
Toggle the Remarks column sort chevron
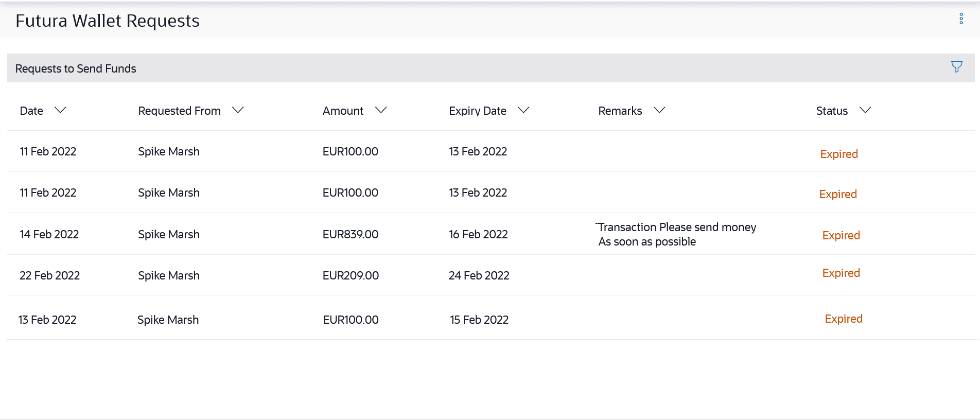coord(659,110)
